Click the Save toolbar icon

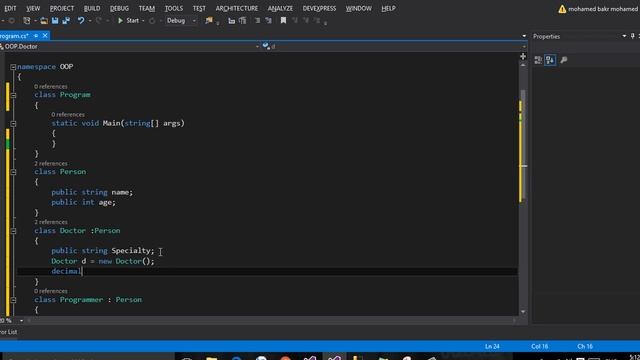click(55, 20)
